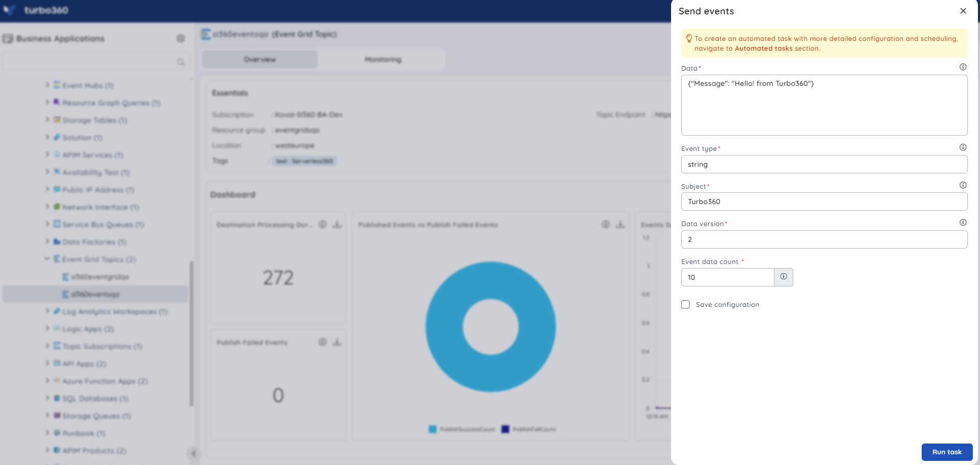980x465 pixels.
Task: Open the Data field info icon
Action: (963, 67)
